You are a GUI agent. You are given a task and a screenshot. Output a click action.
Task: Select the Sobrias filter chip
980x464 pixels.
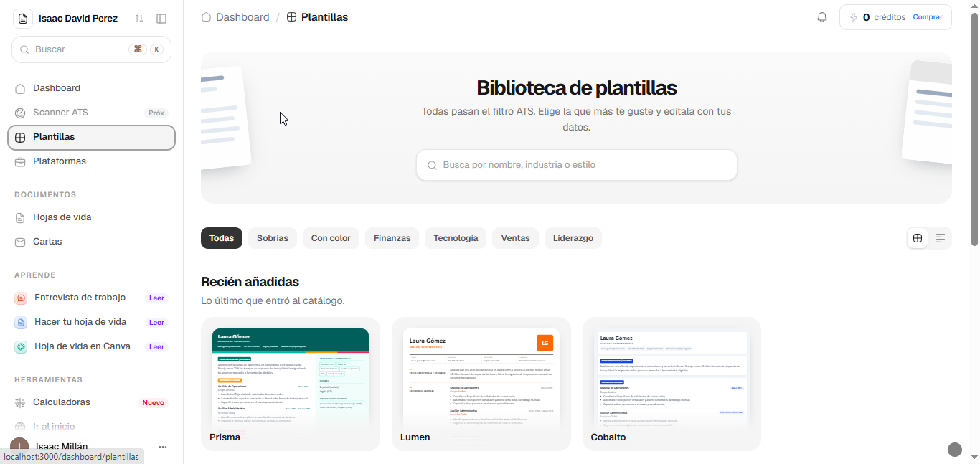click(273, 238)
